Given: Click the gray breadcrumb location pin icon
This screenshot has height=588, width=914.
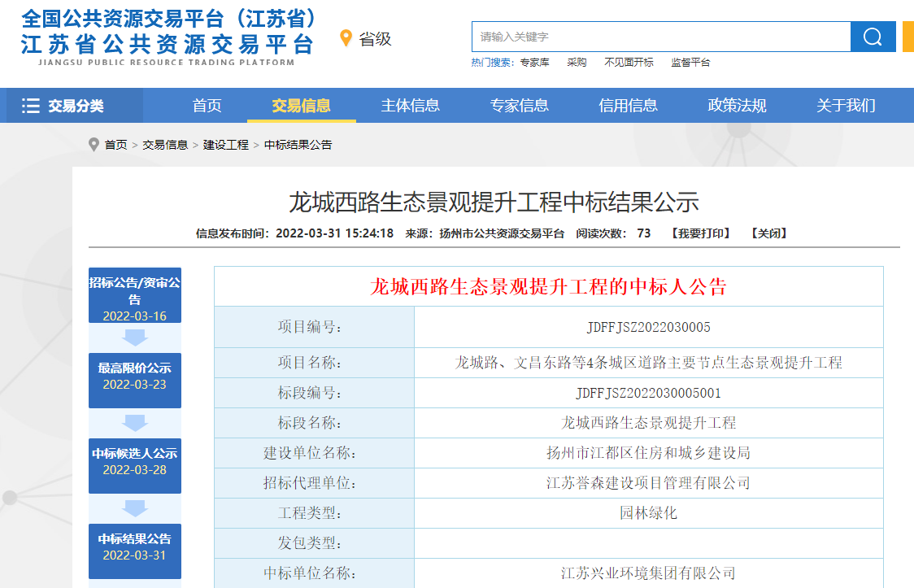Looking at the screenshot, I should click(94, 145).
